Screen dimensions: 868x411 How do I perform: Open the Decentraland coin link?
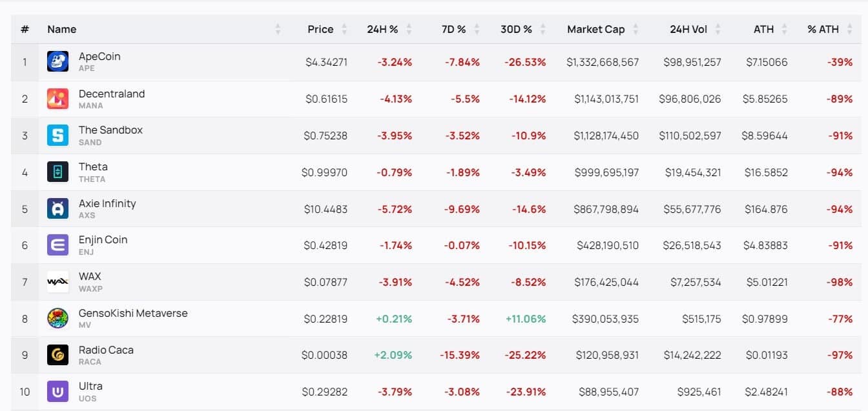click(x=112, y=94)
